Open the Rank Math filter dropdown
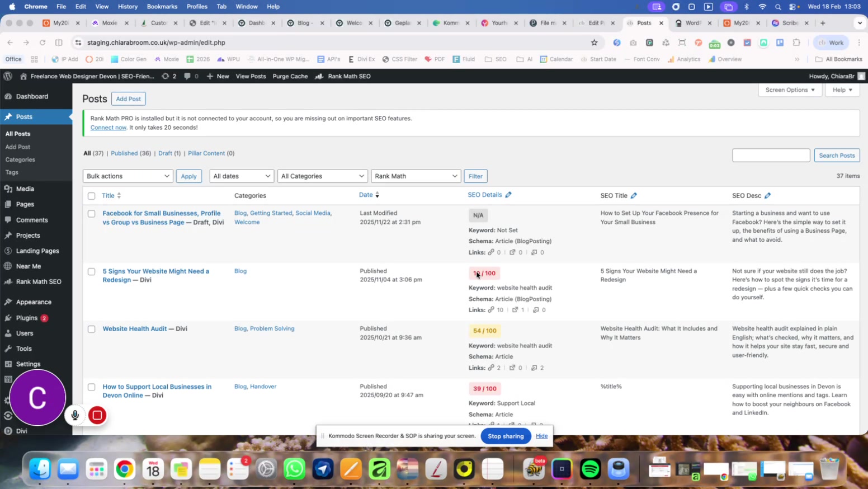 [x=416, y=176]
